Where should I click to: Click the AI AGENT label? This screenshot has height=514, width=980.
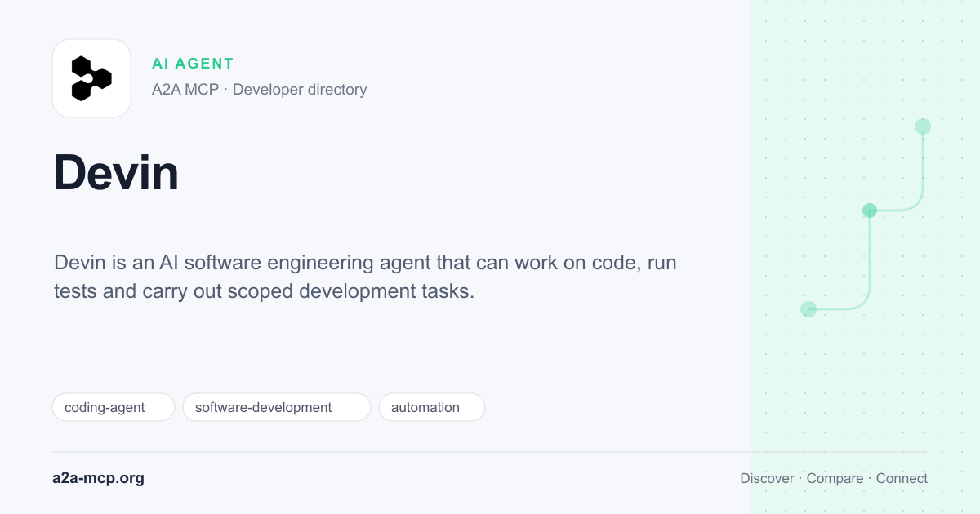coord(193,64)
